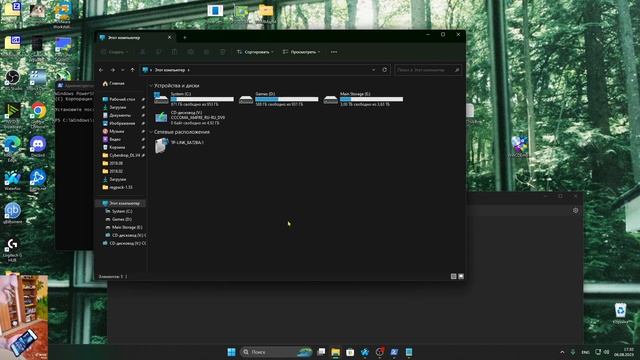Collapse the Устройства и диски group
640x360 pixels.
coord(151,86)
